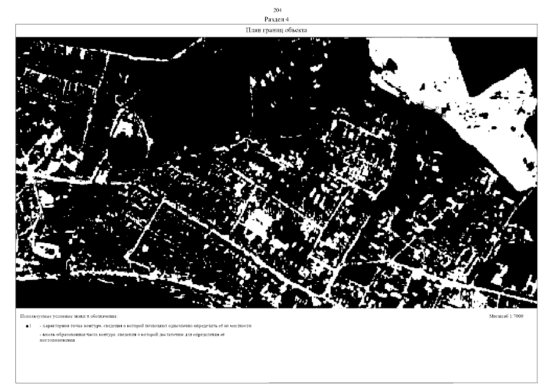The height and width of the screenshot is (392, 555).
Task: Click the number '1' beside the legend point
Action: (31, 326)
